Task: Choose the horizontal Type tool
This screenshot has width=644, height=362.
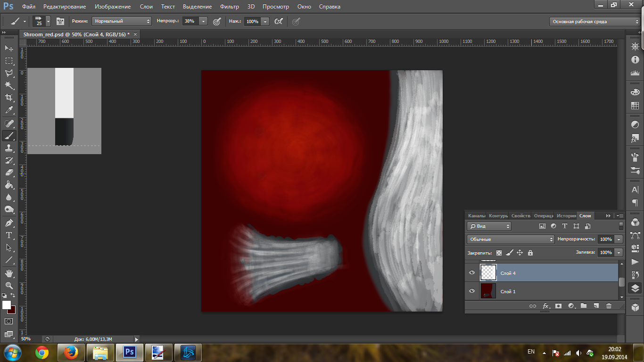Action: [8, 235]
